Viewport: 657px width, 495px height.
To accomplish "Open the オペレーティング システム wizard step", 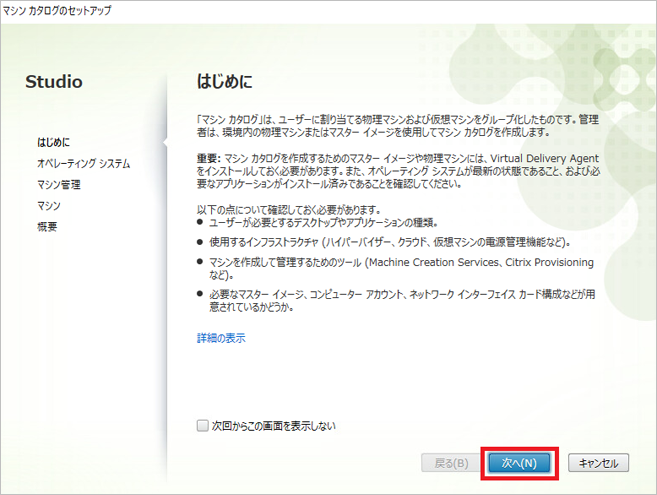I will [x=83, y=163].
